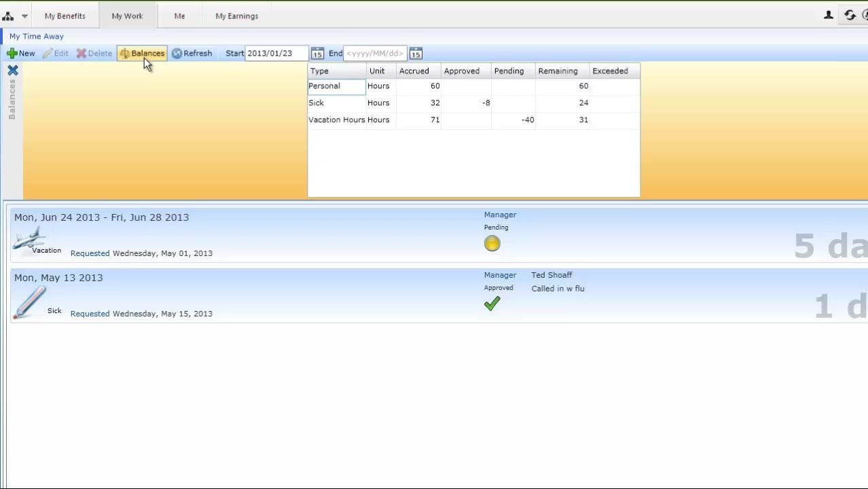The height and width of the screenshot is (489, 868).
Task: Click the End date field
Action: coord(375,53)
